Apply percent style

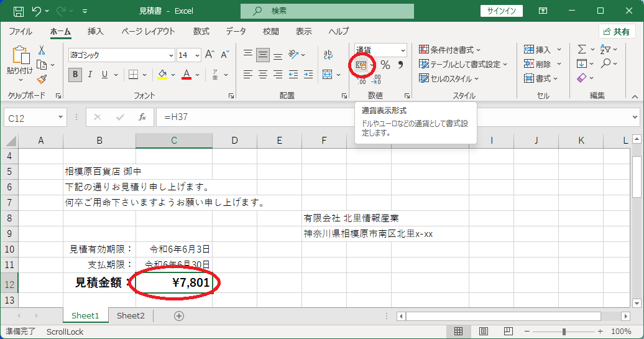(385, 65)
